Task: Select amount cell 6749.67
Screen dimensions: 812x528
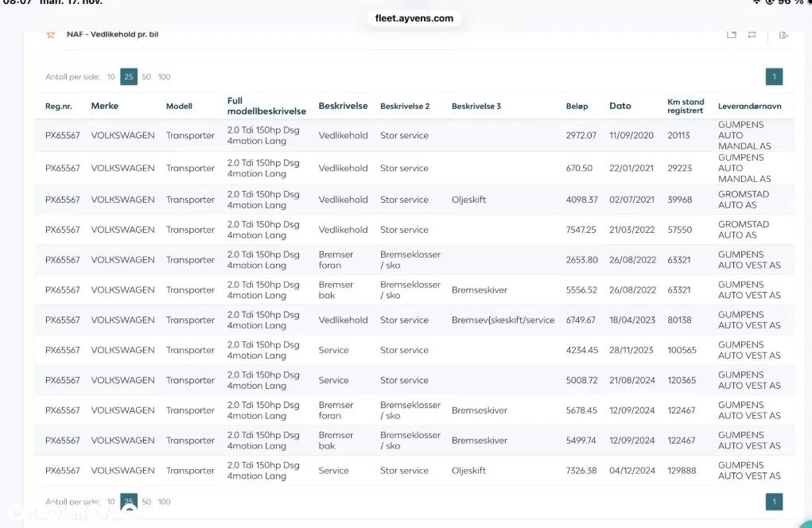Action: 581,320
